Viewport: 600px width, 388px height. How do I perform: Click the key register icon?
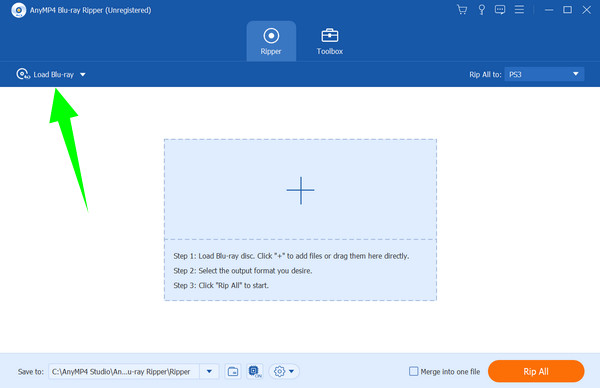pos(481,10)
